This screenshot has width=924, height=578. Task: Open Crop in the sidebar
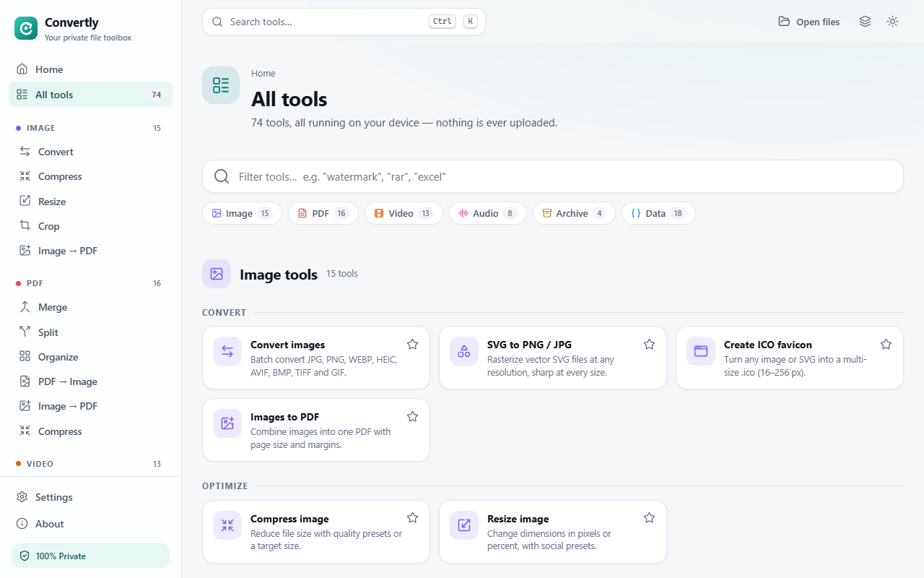click(x=90, y=226)
